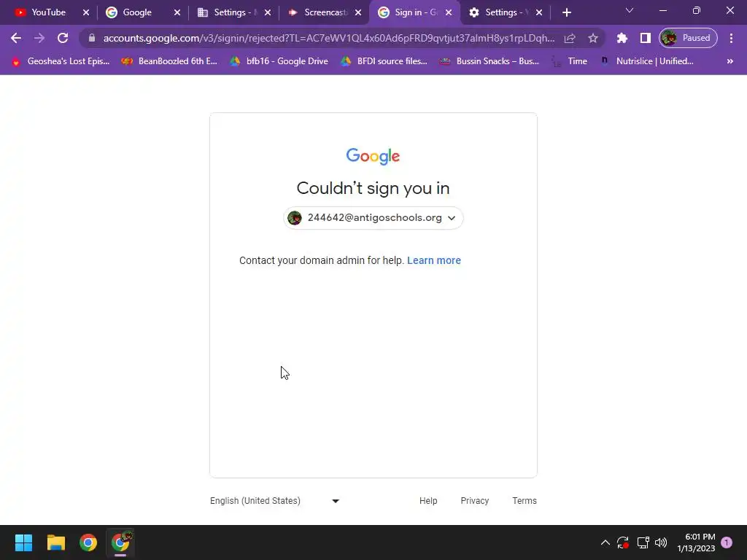
Task: Close the Screencast tab
Action: click(357, 12)
